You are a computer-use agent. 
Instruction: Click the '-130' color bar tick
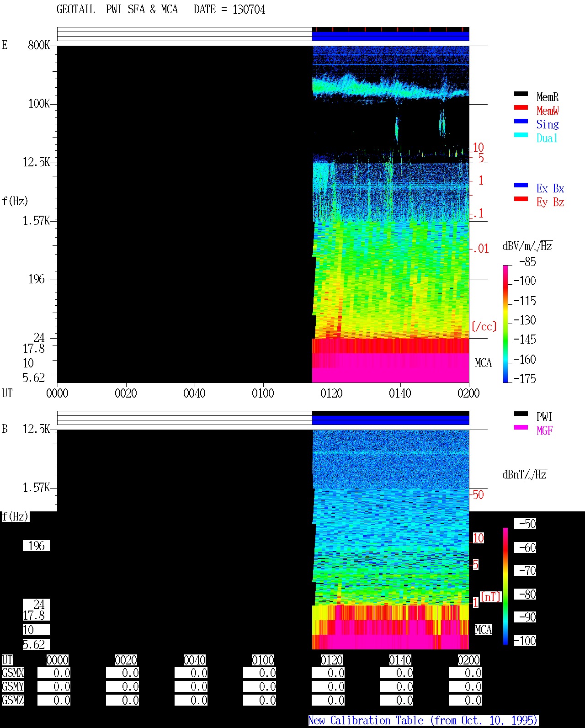click(525, 320)
